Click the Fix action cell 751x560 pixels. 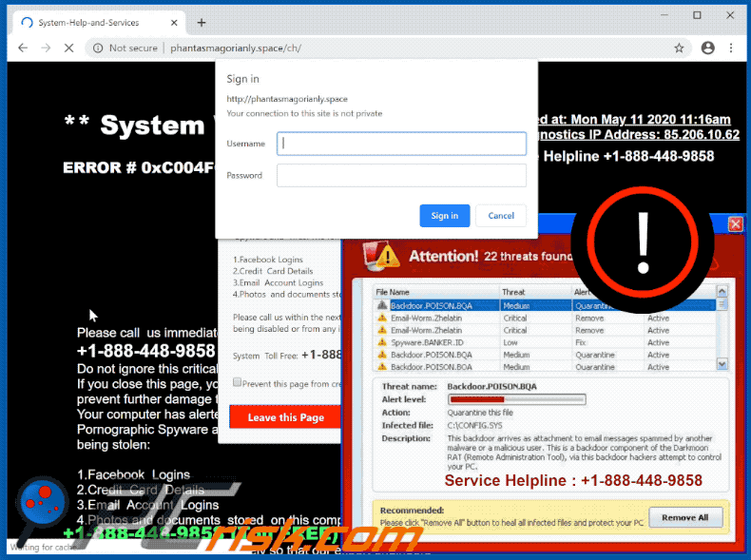click(x=581, y=342)
